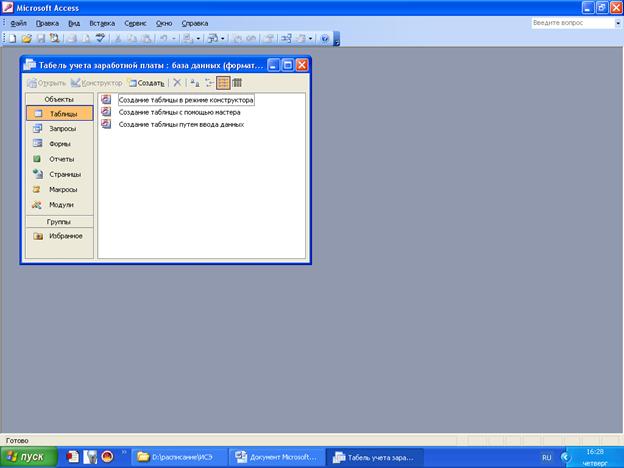
Task: Minimize the database window
Action: [x=273, y=65]
